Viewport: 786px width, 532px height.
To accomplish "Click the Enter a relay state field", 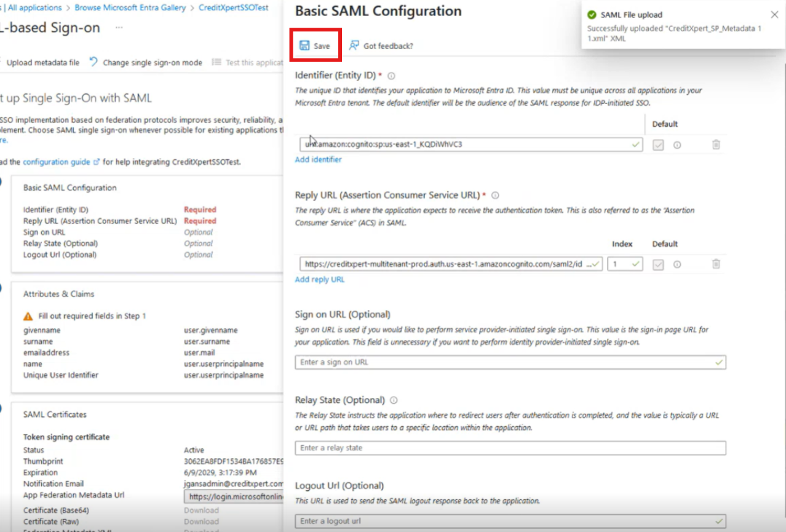I will [x=510, y=448].
